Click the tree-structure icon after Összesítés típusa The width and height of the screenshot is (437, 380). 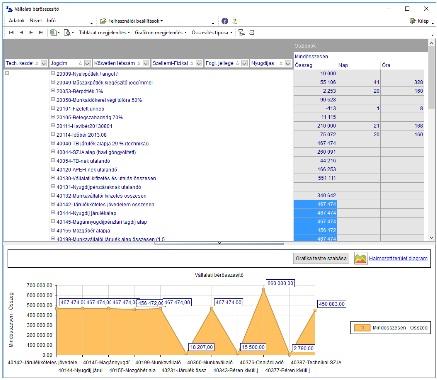pos(242,33)
